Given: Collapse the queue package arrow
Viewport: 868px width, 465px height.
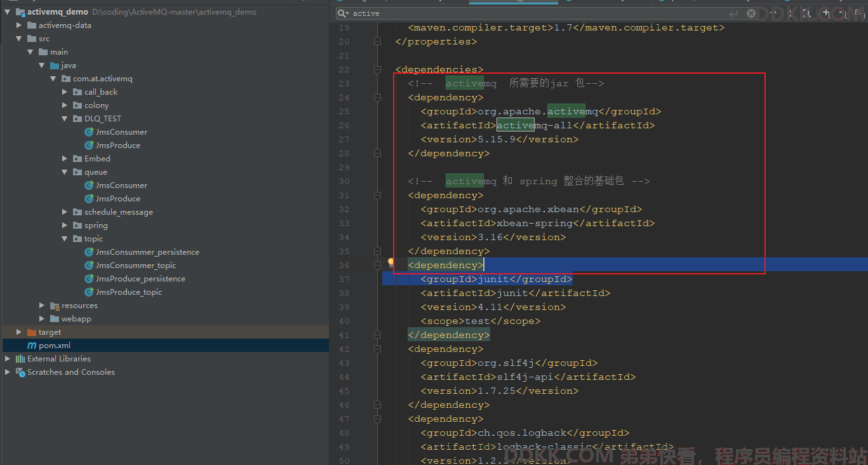Looking at the screenshot, I should click(65, 172).
